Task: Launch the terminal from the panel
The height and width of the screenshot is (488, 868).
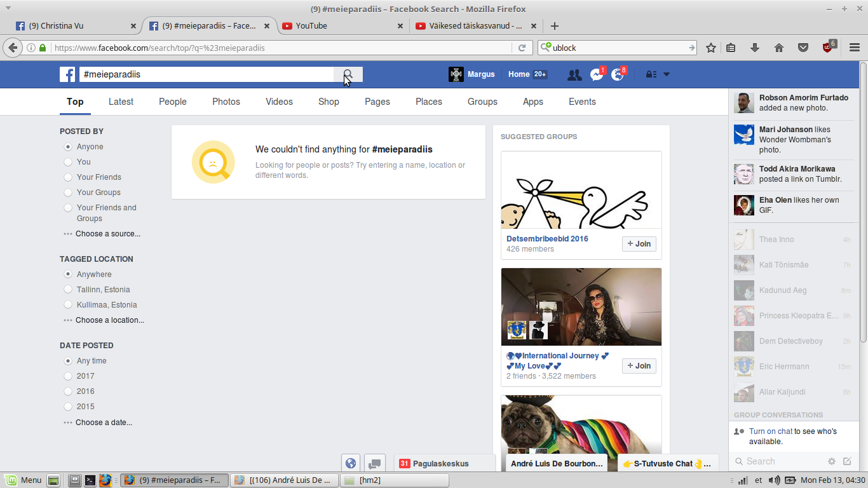Action: [x=90, y=480]
